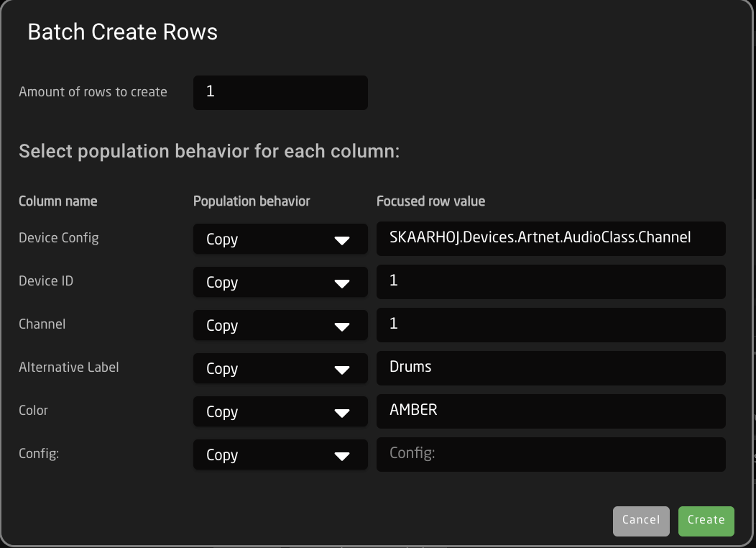
Task: Open the Alternative Label population behavior dropdown
Action: 280,368
